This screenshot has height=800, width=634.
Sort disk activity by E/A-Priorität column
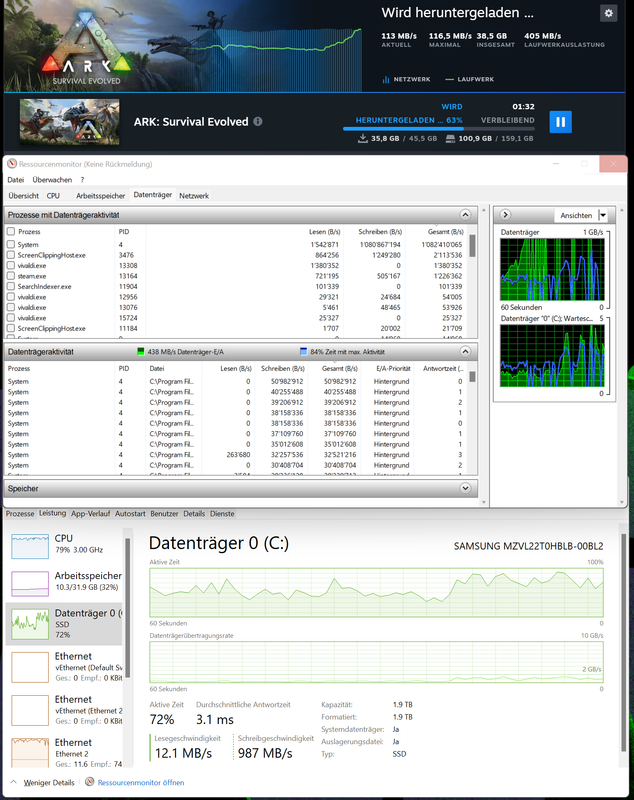tap(393, 368)
